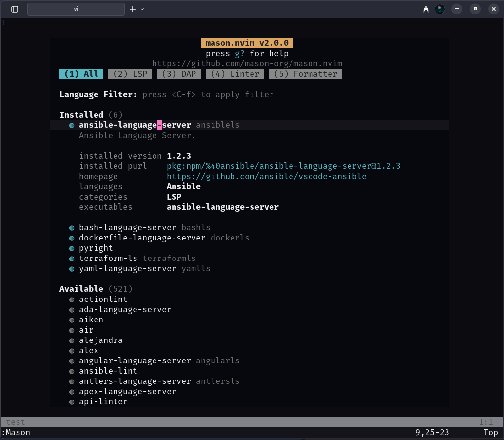
Task: Click the installed bullet beside pyright
Action: click(x=72, y=248)
